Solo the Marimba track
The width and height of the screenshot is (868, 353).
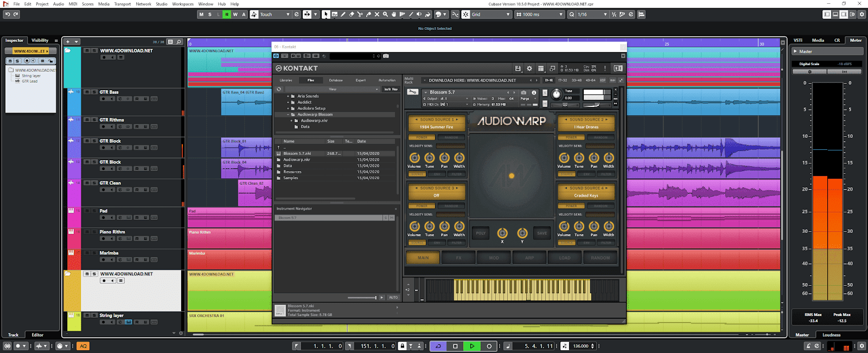pos(94,253)
